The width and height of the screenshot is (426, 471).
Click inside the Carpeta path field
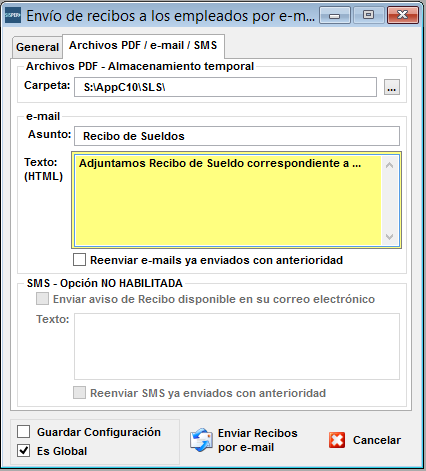[225, 87]
